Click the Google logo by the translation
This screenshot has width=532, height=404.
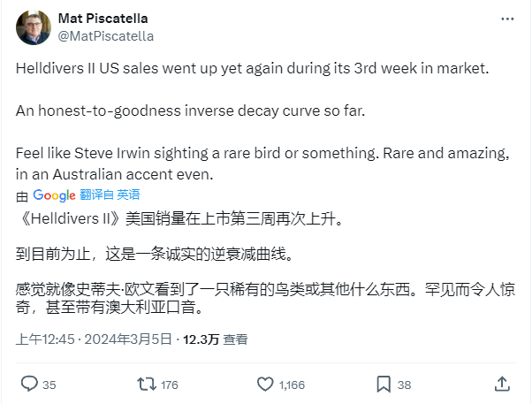[54, 195]
